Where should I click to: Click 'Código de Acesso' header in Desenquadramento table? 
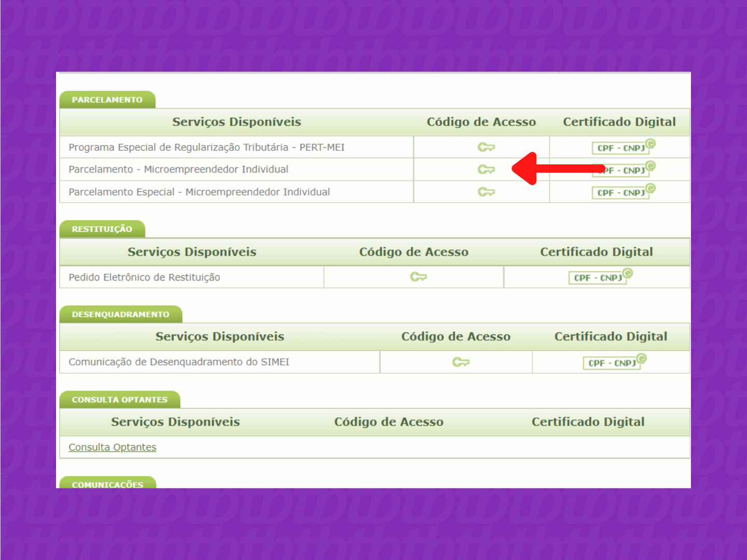point(456,337)
